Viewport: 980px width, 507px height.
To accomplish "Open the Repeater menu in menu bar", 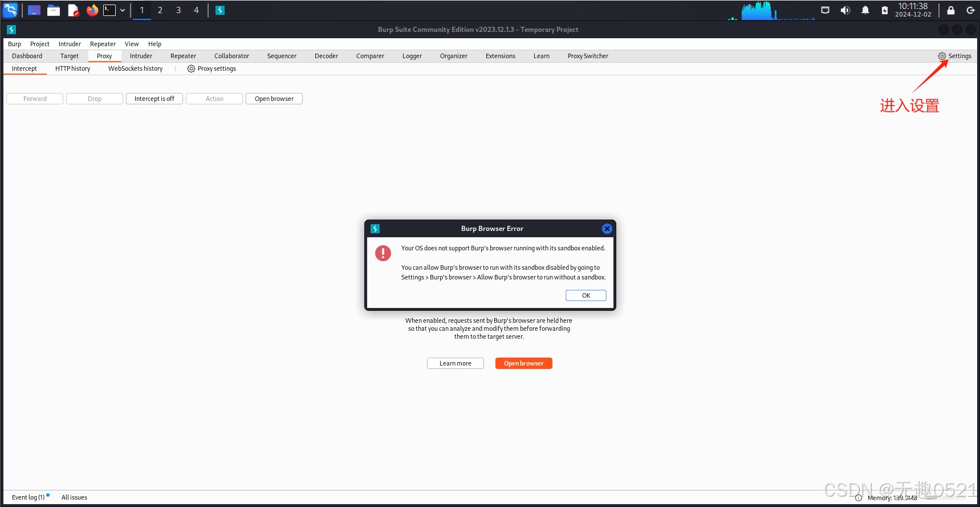I will coord(103,44).
